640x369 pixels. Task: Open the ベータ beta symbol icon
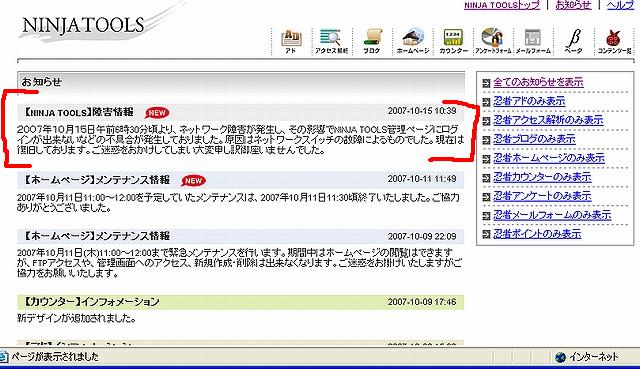click(x=573, y=41)
